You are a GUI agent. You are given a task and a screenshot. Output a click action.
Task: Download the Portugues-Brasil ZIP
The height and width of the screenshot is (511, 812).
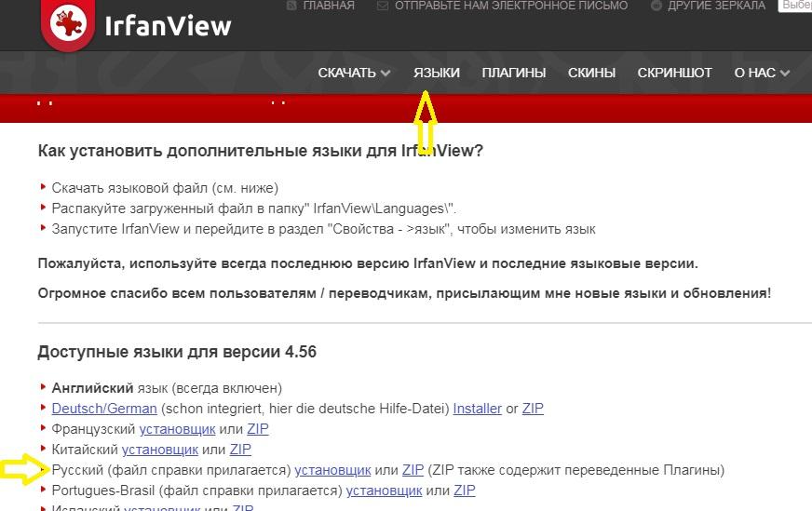pos(464,491)
